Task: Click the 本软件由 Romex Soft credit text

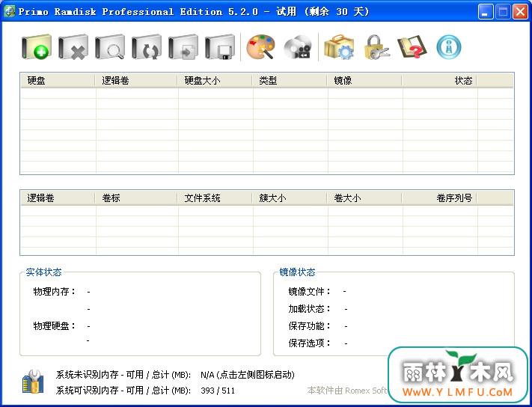Action: (x=347, y=391)
